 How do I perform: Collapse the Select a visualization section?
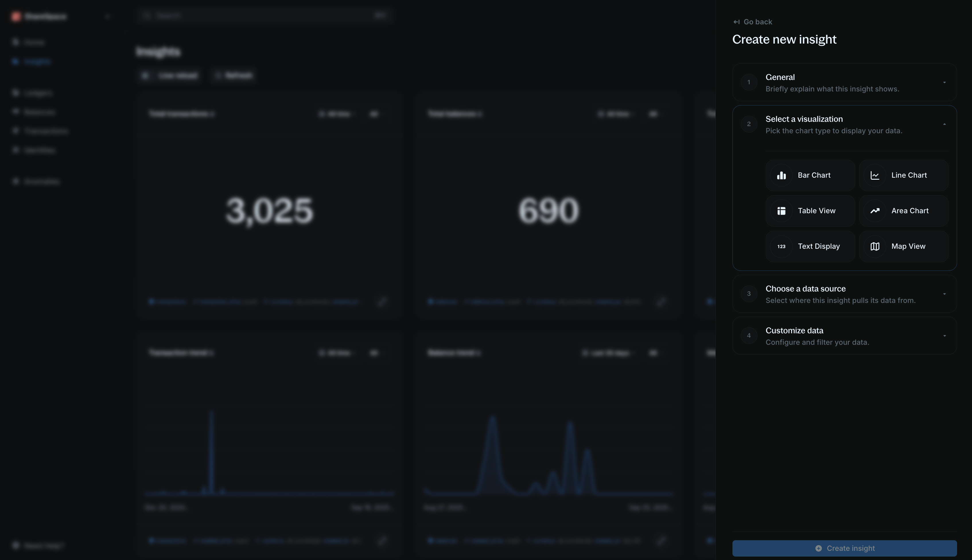tap(945, 124)
